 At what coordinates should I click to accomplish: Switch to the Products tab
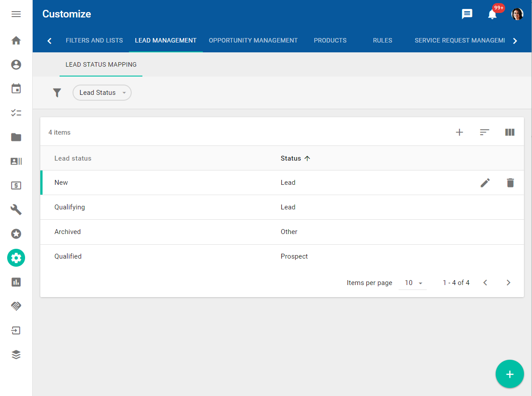[330, 40]
